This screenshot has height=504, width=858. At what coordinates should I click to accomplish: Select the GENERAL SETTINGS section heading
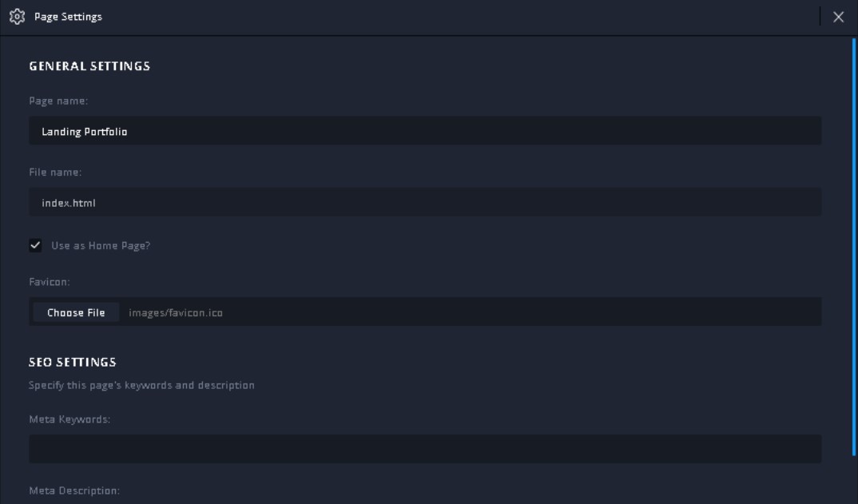pyautogui.click(x=89, y=66)
